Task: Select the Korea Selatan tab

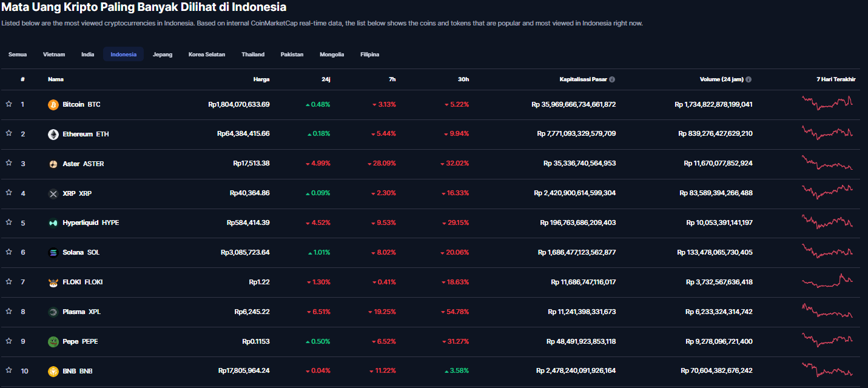Action: tap(207, 55)
